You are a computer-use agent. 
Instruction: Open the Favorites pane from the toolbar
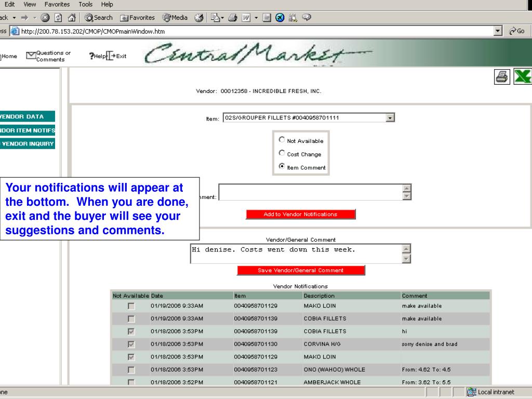137,18
